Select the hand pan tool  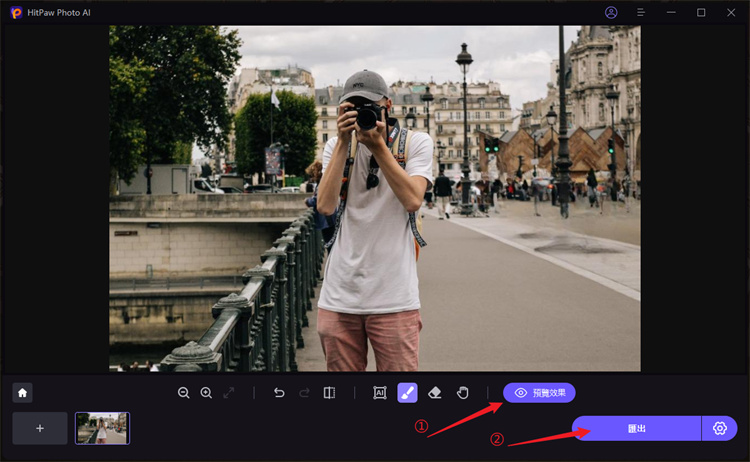pyautogui.click(x=462, y=393)
